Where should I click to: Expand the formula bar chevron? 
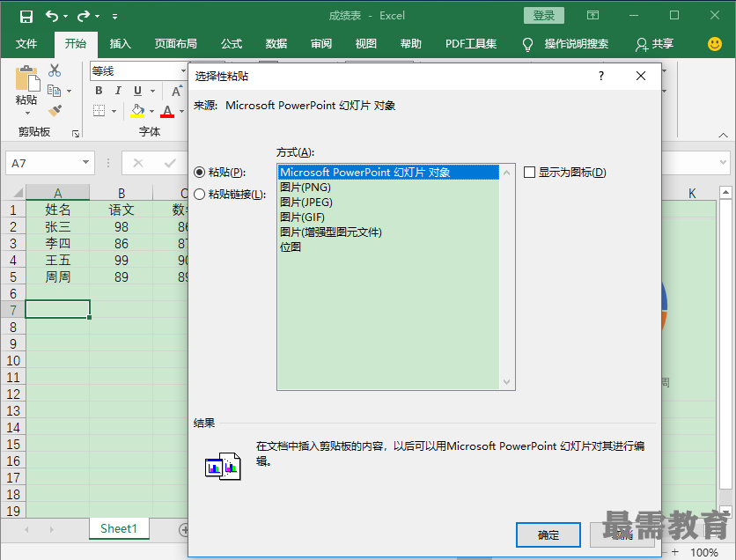[724, 162]
